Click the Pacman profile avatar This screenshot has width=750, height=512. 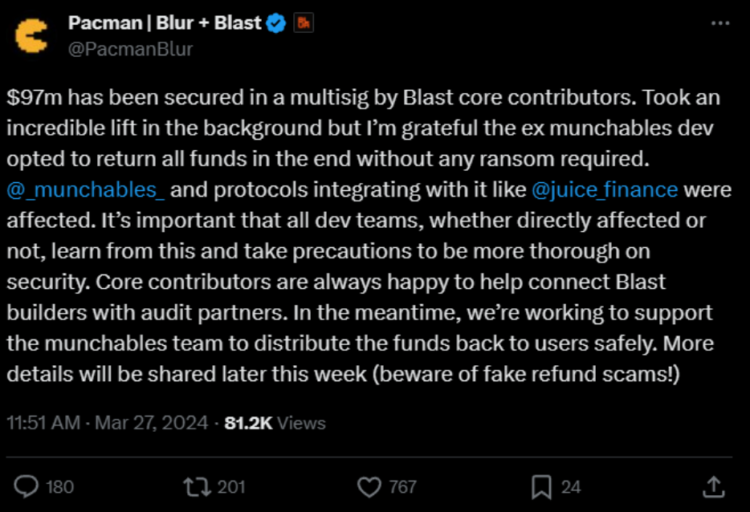(x=32, y=34)
